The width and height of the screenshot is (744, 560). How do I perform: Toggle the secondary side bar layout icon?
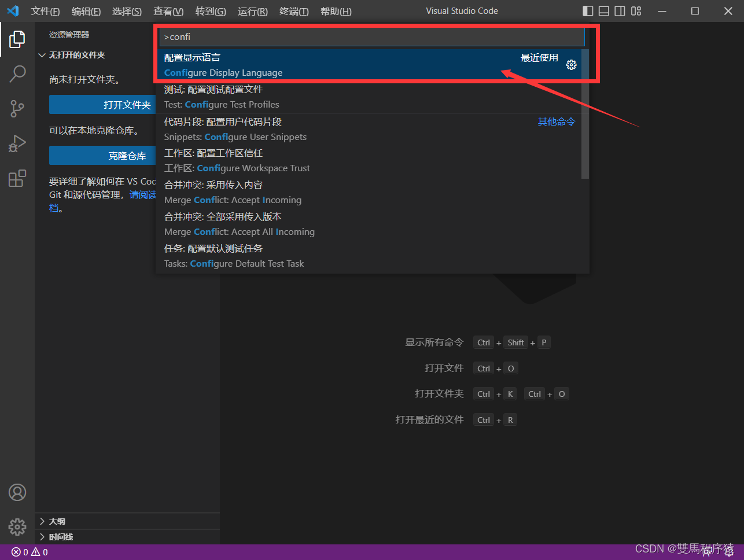pos(620,11)
